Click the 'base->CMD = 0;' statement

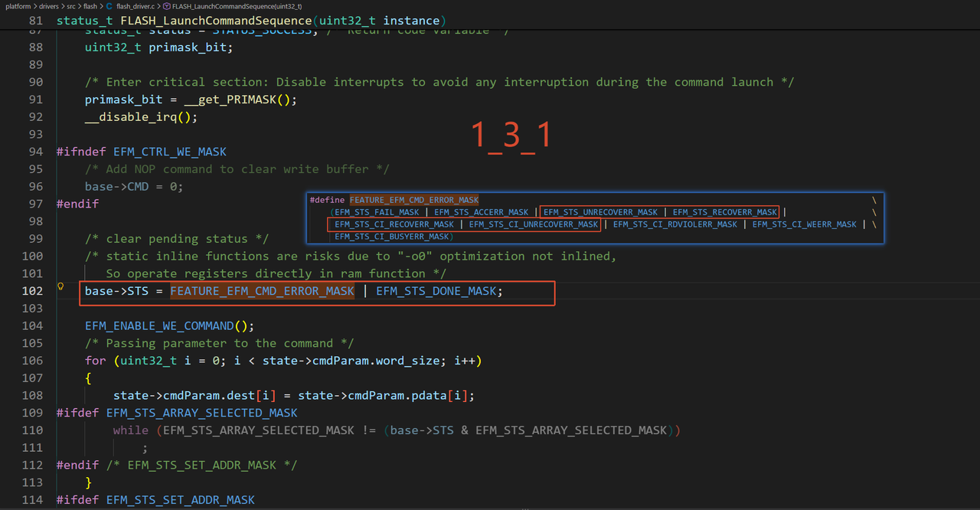click(x=134, y=187)
